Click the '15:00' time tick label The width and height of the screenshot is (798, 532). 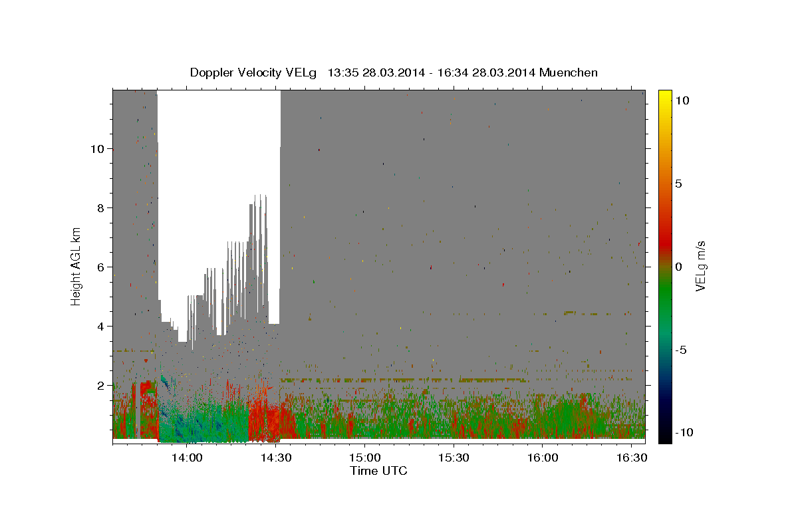pyautogui.click(x=364, y=458)
